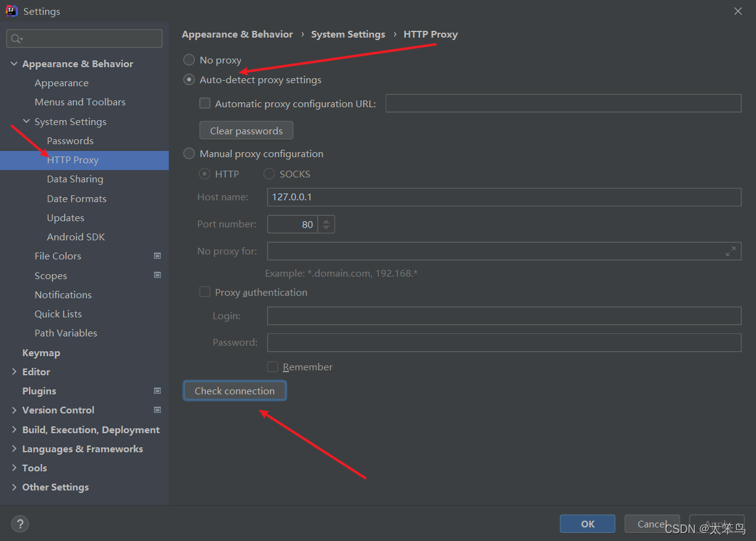Viewport: 756px width, 541px height.
Task: Expand Build, Execution, Deployment section
Action: (x=14, y=429)
